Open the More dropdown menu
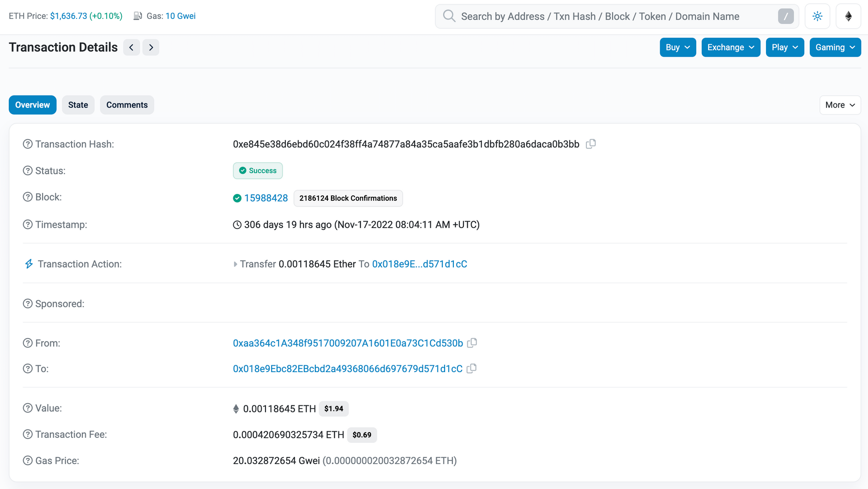This screenshot has width=868, height=489. 840,105
